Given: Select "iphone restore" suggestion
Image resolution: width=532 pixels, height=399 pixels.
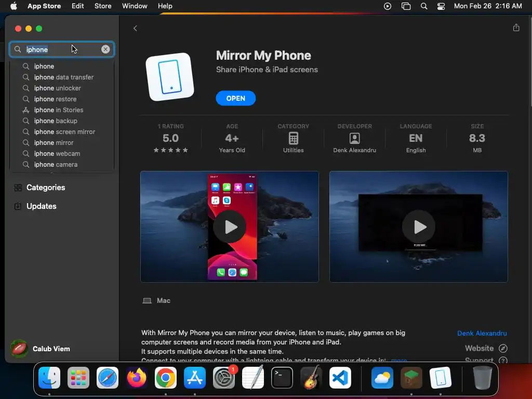Looking at the screenshot, I should [x=62, y=99].
